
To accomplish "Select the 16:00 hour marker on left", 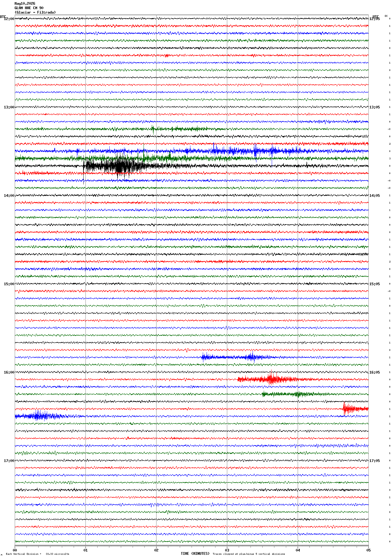I will 9,372.
